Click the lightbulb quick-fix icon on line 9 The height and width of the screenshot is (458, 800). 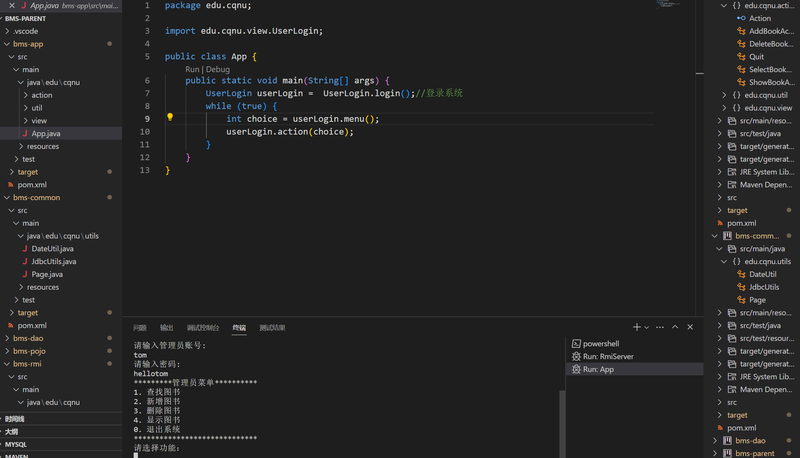click(170, 117)
